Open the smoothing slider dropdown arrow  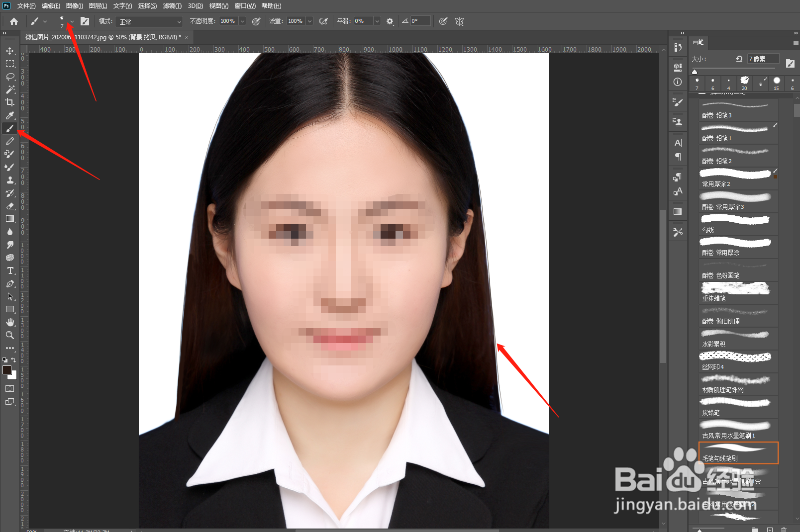tap(377, 21)
